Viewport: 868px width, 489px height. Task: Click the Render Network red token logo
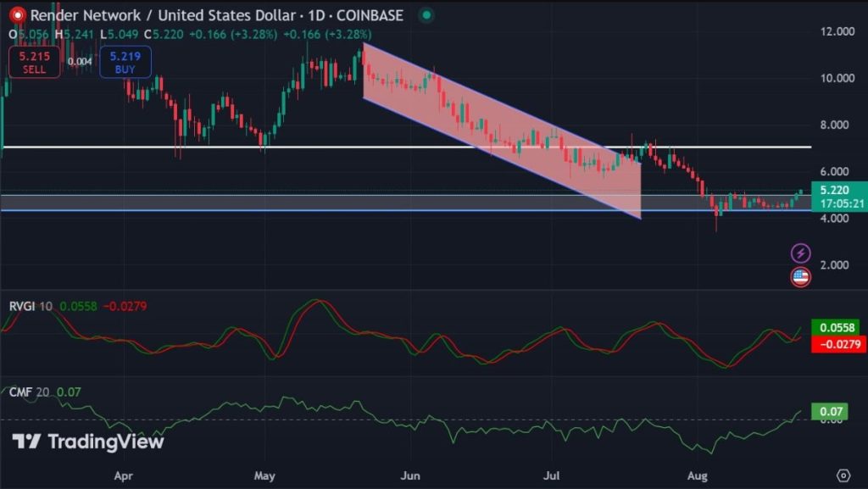pyautogui.click(x=17, y=15)
